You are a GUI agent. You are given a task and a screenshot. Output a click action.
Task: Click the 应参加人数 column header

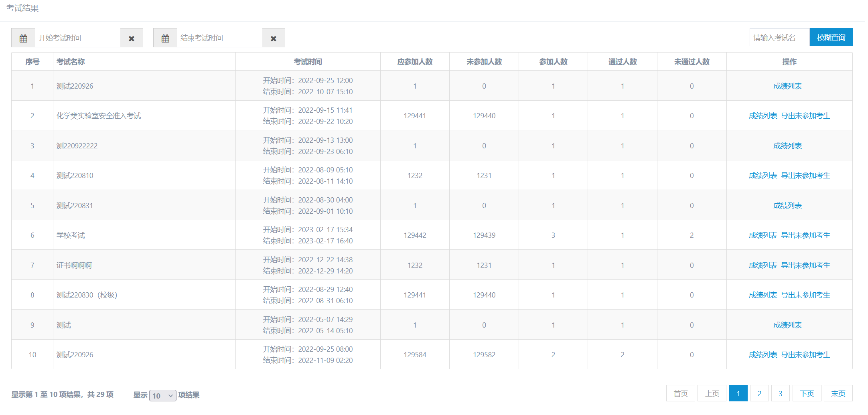click(415, 62)
